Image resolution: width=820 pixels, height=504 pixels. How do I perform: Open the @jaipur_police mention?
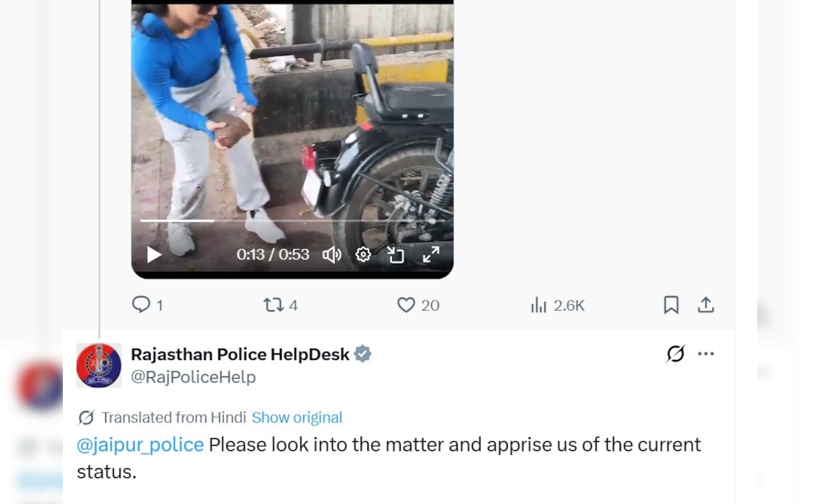click(x=140, y=445)
